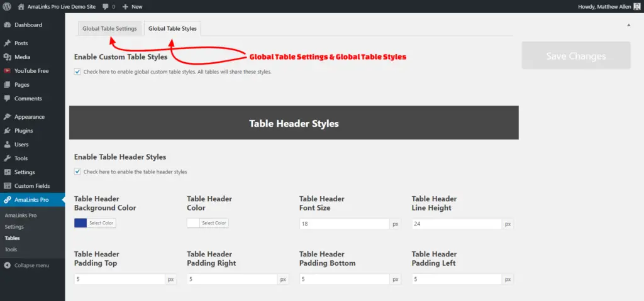Open the Plugins menu label

[23, 131]
